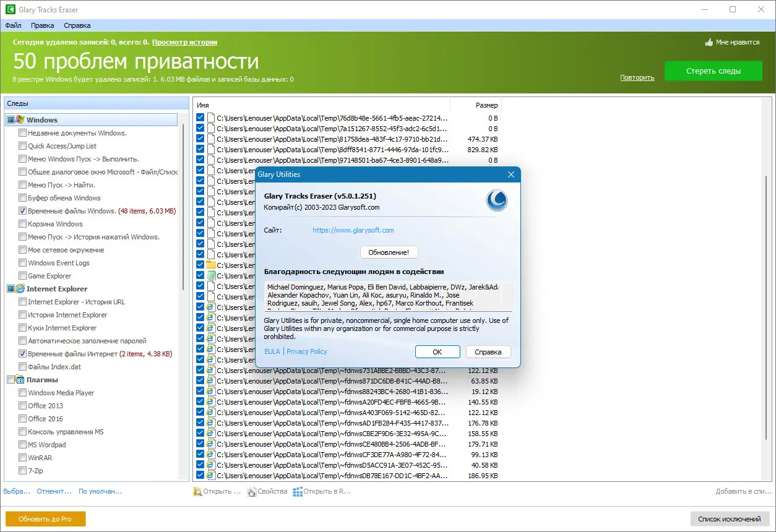Image resolution: width=776 pixels, height=532 pixels.
Task: Select the Windows Event Logs tree item
Action: pos(58,263)
